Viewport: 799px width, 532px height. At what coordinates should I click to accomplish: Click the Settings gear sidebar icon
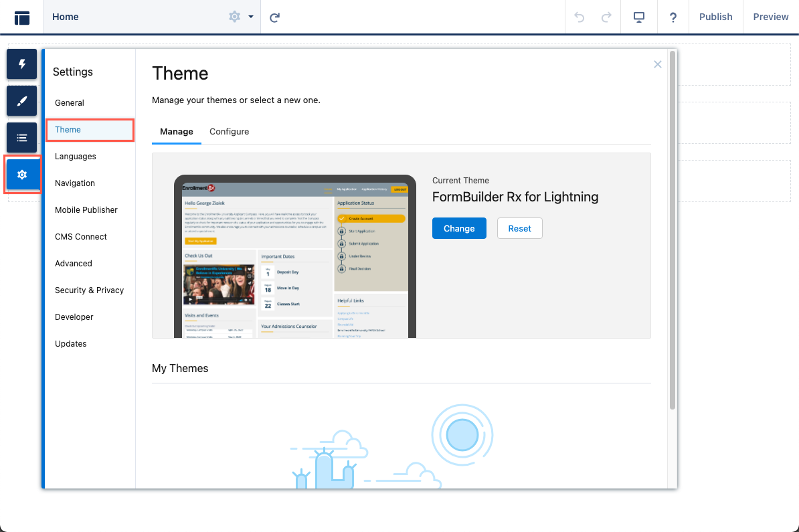pos(22,175)
